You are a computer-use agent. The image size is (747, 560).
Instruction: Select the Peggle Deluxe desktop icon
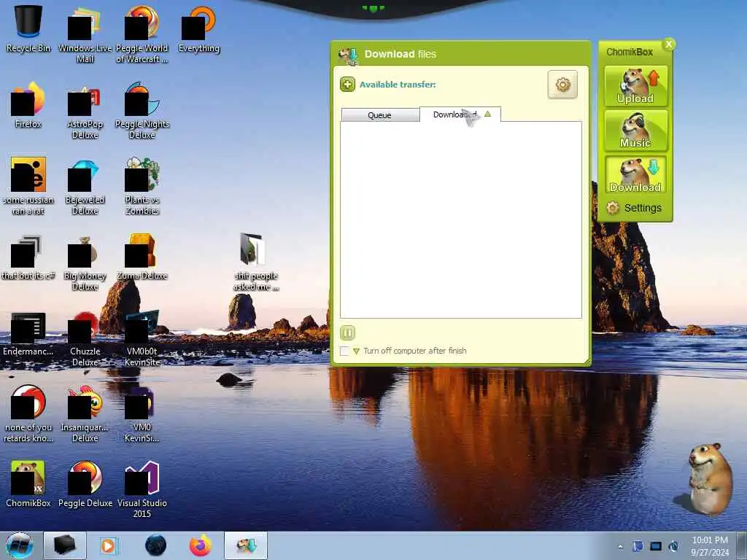(85, 483)
